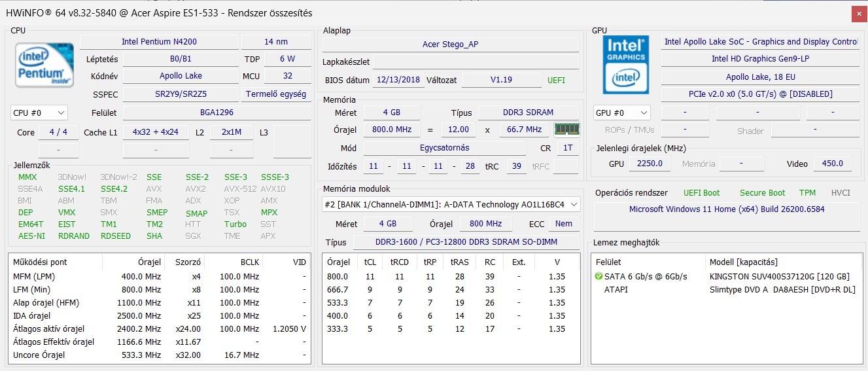Click the 666.7 row in timing table
The image size is (868, 371).
(x=451, y=289)
